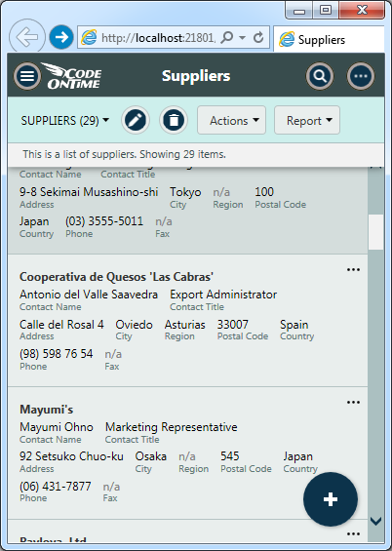Maximize the browser window
Screen dimensions: 392x551
pos(326,11)
